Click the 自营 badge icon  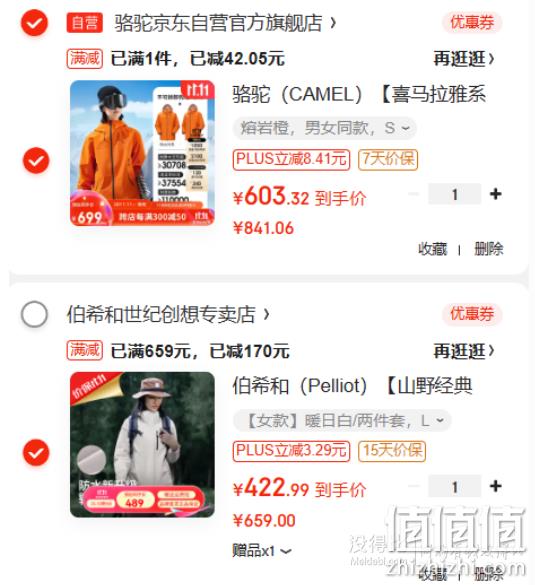click(x=85, y=23)
